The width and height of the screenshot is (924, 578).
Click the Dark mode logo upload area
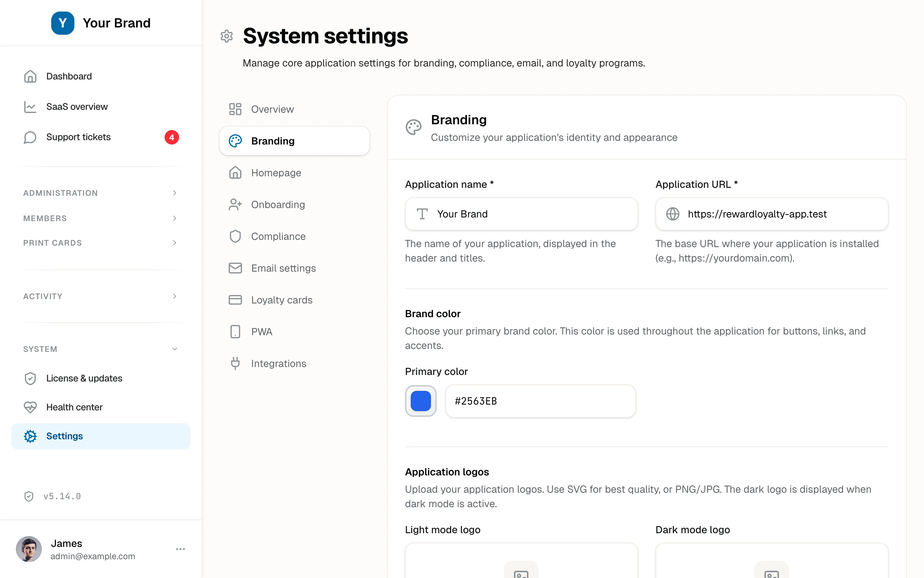[x=772, y=560]
